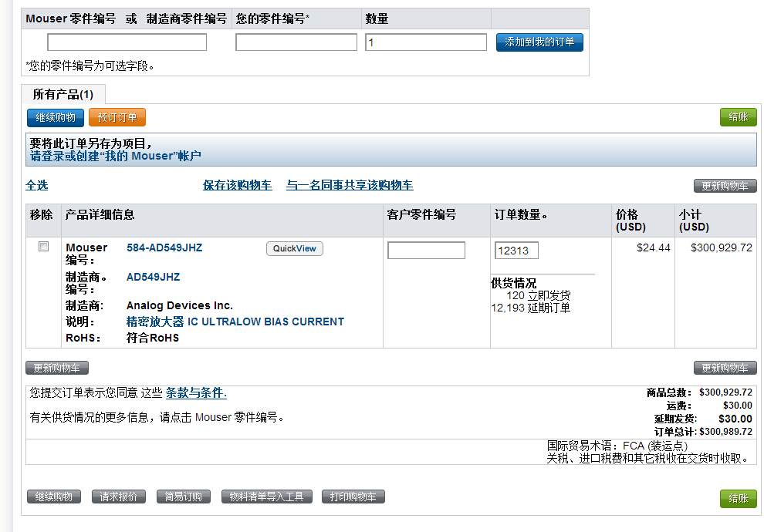Image resolution: width=764 pixels, height=532 pixels.
Task: Click the bottom green 结账 button
Action: pos(739,498)
